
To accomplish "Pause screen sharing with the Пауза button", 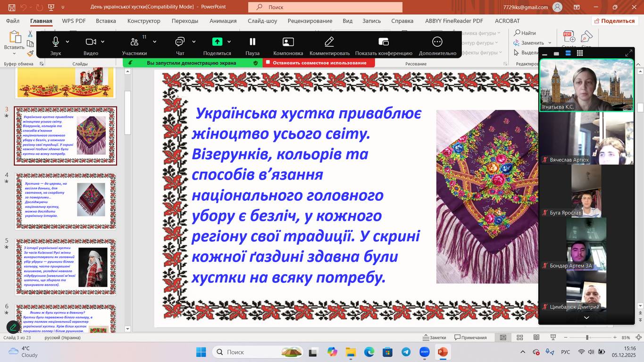I will (x=252, y=42).
